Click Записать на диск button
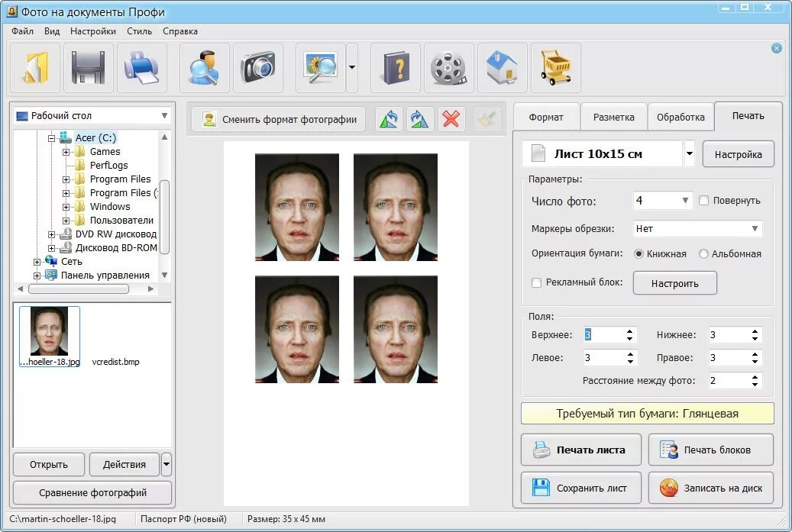 click(711, 488)
